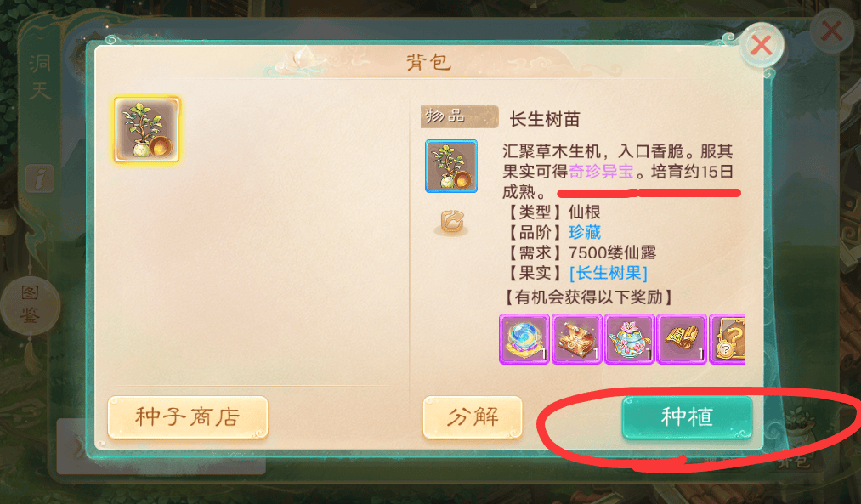Select the 长生树苗 sapling in backpack grid
The height and width of the screenshot is (504, 861).
(x=146, y=129)
